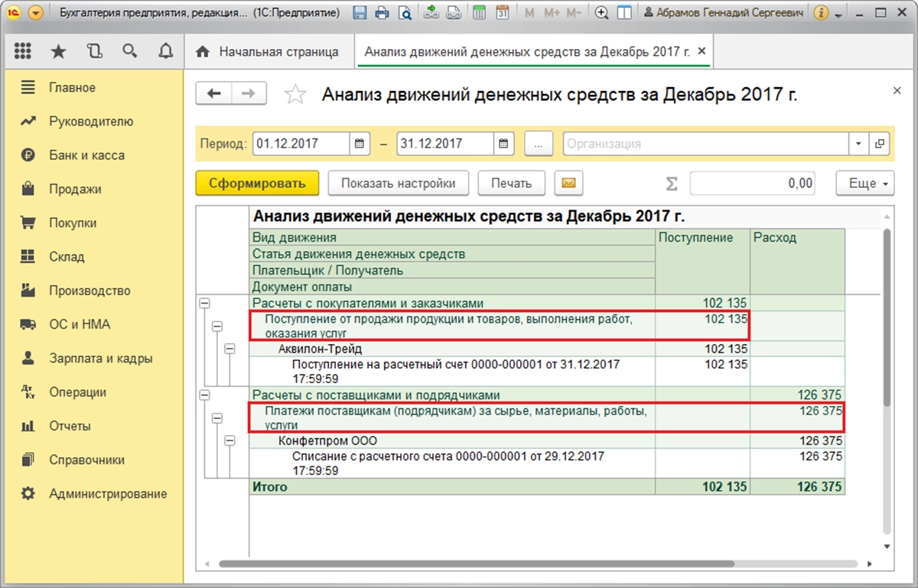Collapse the Поступление от продажи продукции group
Image resolution: width=918 pixels, height=588 pixels.
[x=217, y=326]
